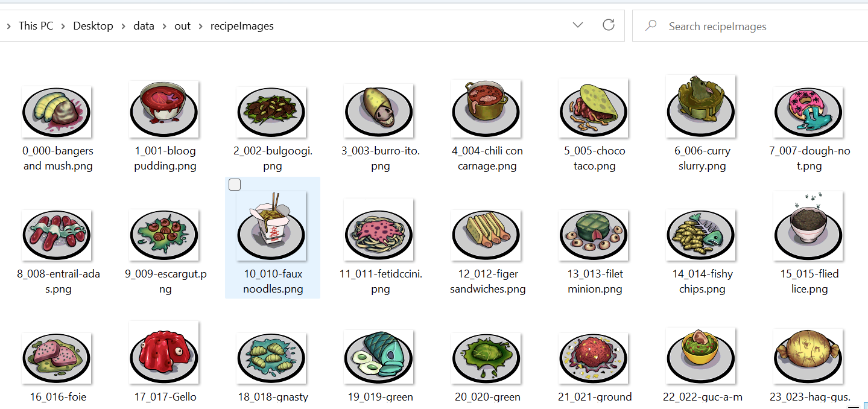Viewport: 868px width, 409px height.
Task: Select escargut.png
Action: [163, 234]
